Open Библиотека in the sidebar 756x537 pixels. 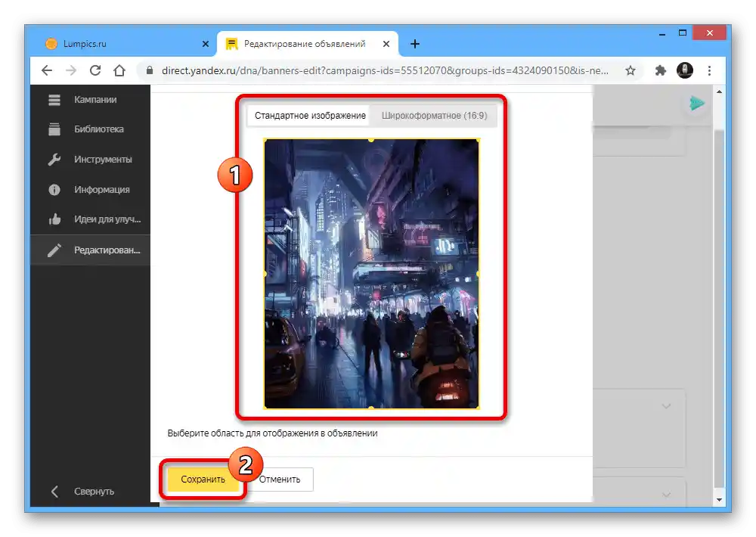[91, 129]
